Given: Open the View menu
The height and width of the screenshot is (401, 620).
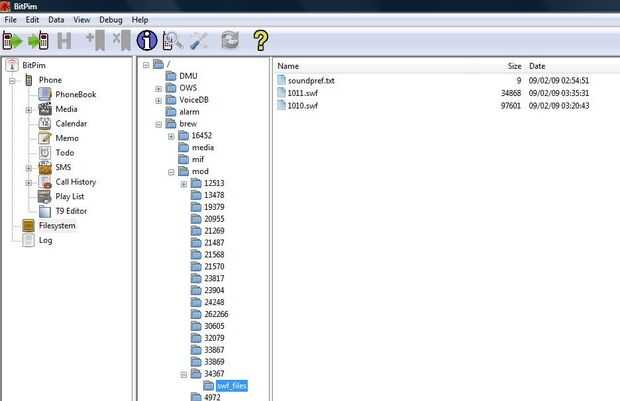Looking at the screenshot, I should [x=82, y=20].
